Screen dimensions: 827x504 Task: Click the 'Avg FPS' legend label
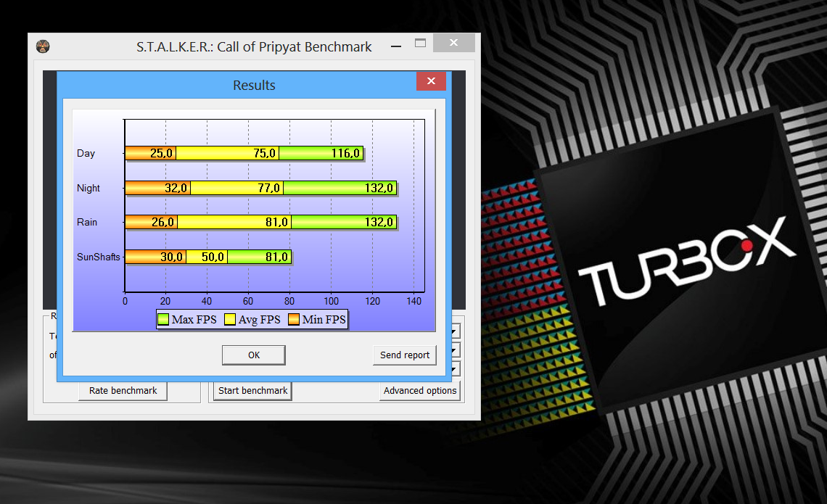(260, 320)
